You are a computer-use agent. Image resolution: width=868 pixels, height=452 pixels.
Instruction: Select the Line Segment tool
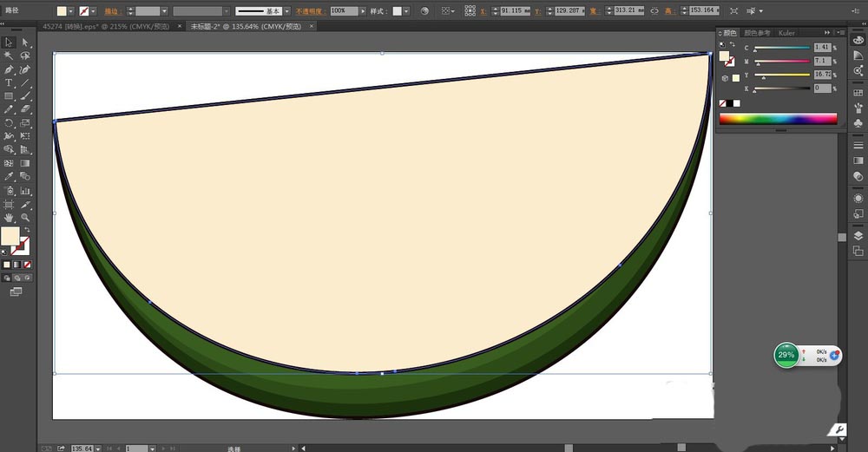(25, 83)
